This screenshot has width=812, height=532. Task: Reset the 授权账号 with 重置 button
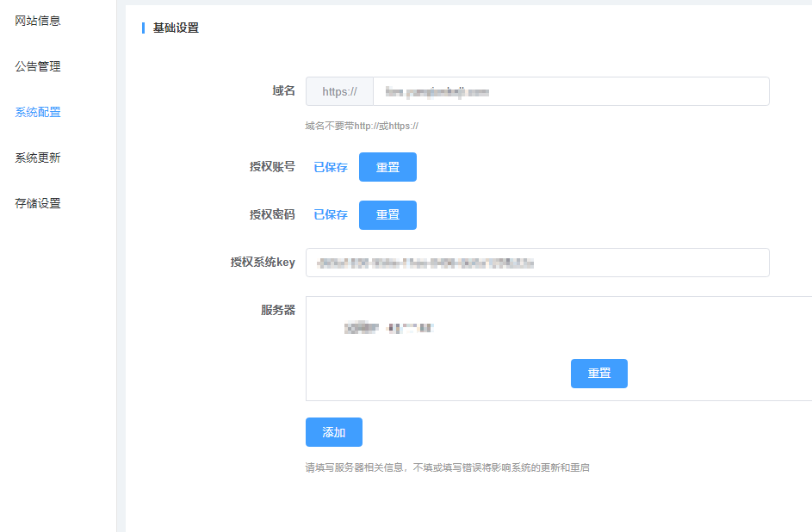click(x=387, y=167)
